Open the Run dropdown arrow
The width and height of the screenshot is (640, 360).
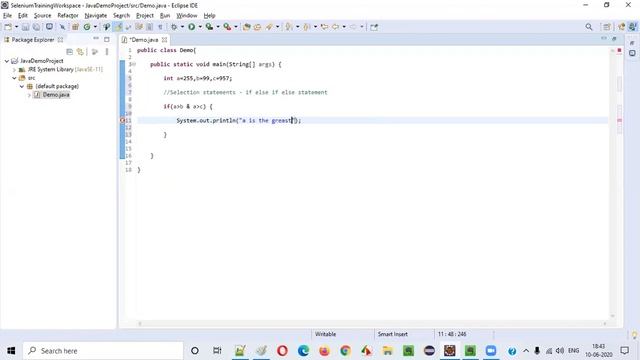200,27
